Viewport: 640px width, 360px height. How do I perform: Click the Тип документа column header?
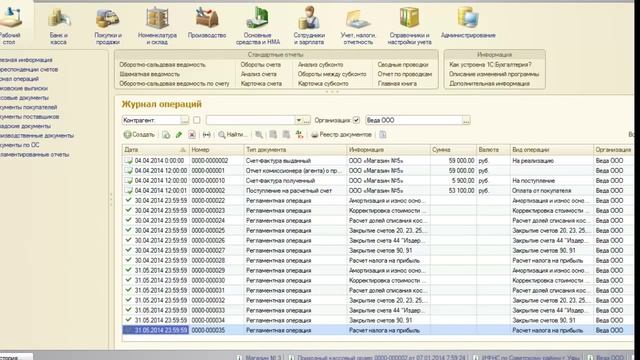click(295, 150)
